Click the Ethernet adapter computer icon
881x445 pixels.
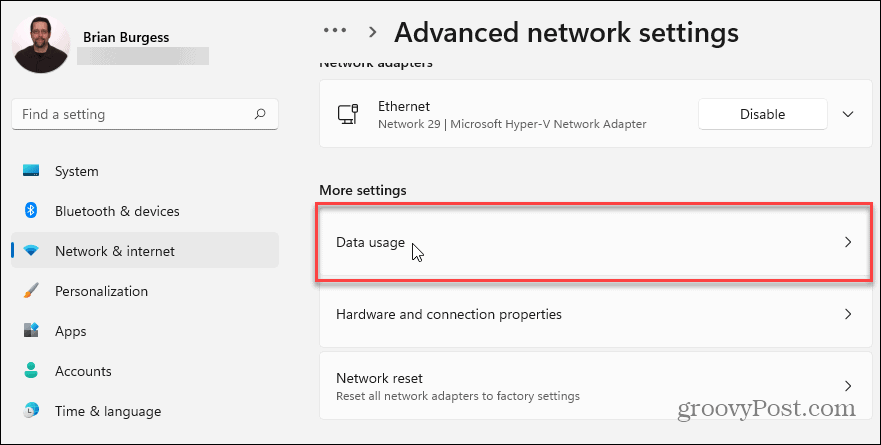349,115
